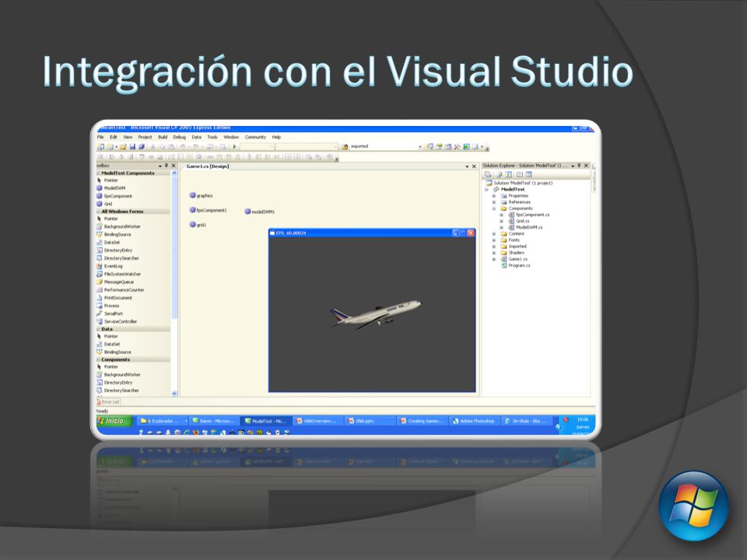This screenshot has width=747, height=560.
Task: Click the Solution Explorer toolbar icon
Action: coord(430,147)
